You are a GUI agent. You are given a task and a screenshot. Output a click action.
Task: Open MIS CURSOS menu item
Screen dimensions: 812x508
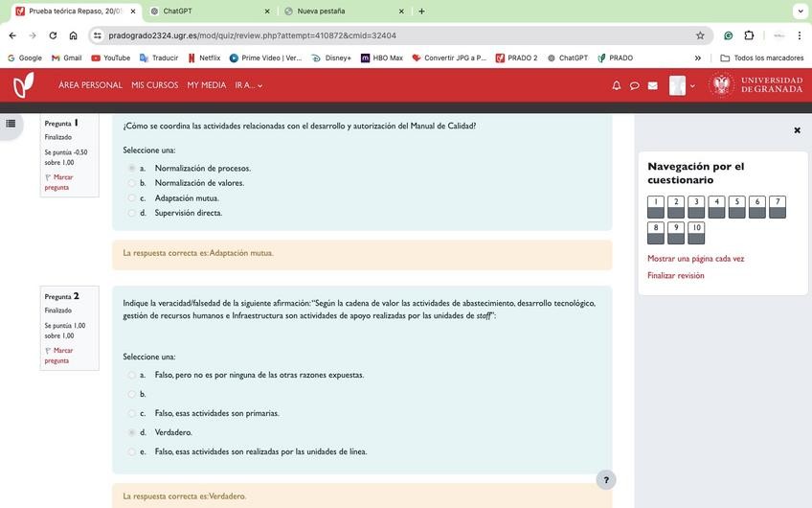(154, 85)
